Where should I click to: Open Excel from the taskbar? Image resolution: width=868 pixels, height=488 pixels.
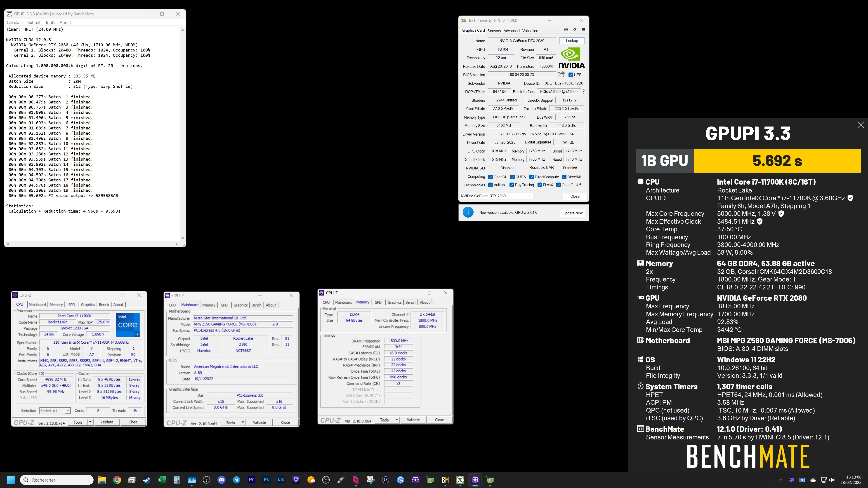pyautogui.click(x=161, y=480)
